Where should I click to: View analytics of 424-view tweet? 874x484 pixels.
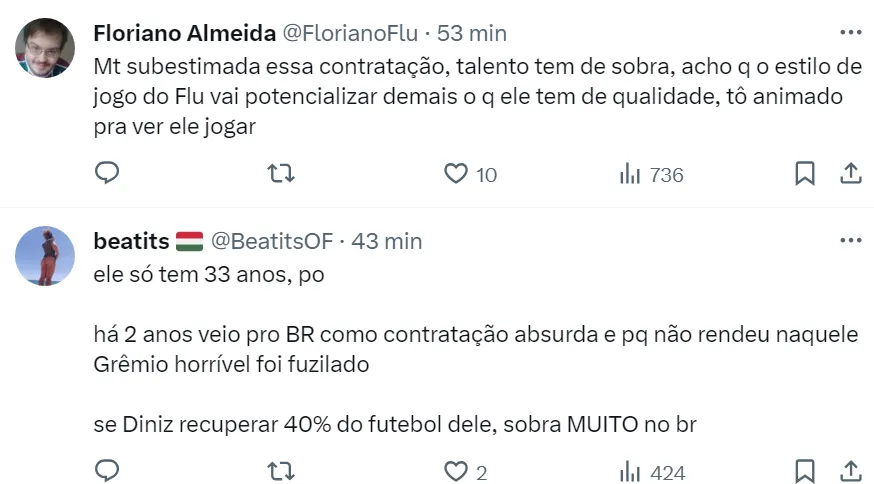(x=651, y=472)
